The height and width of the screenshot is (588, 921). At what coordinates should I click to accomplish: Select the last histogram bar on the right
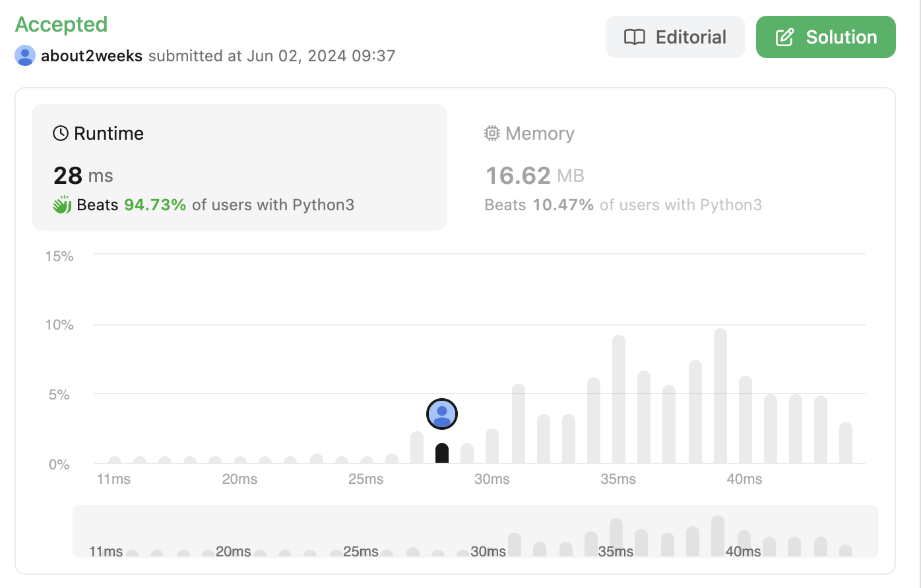coord(846,443)
